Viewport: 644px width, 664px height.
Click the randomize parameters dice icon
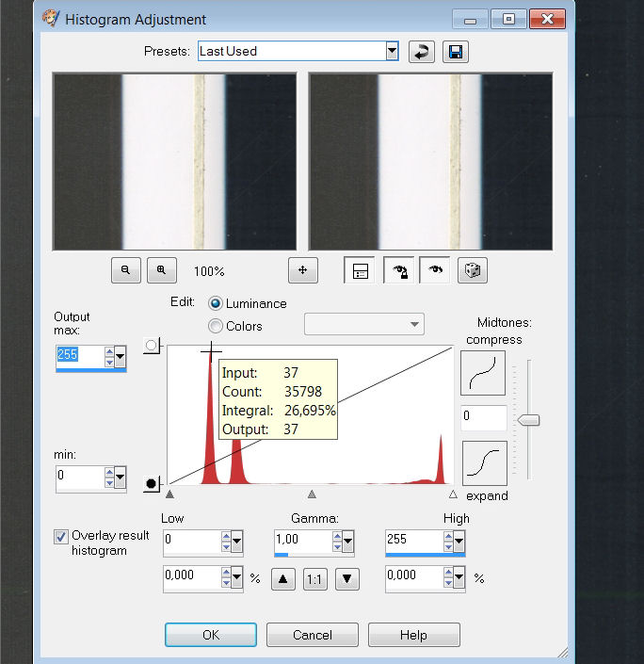[472, 270]
